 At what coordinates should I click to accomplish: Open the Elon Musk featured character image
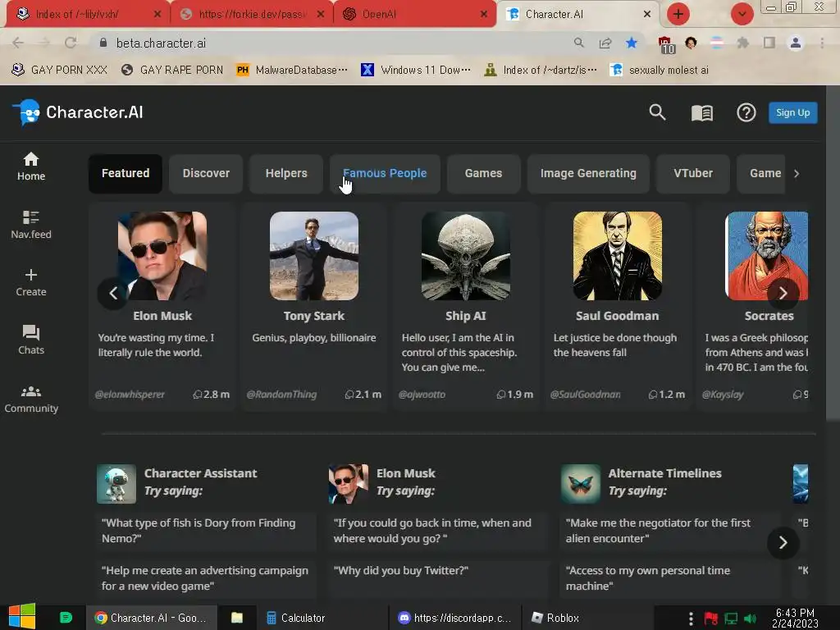pyautogui.click(x=162, y=256)
